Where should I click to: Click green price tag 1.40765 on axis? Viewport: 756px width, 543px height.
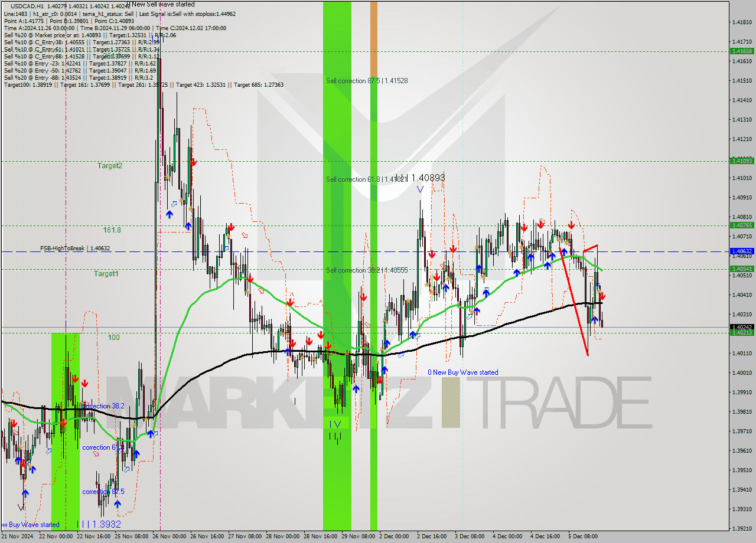[x=742, y=225]
